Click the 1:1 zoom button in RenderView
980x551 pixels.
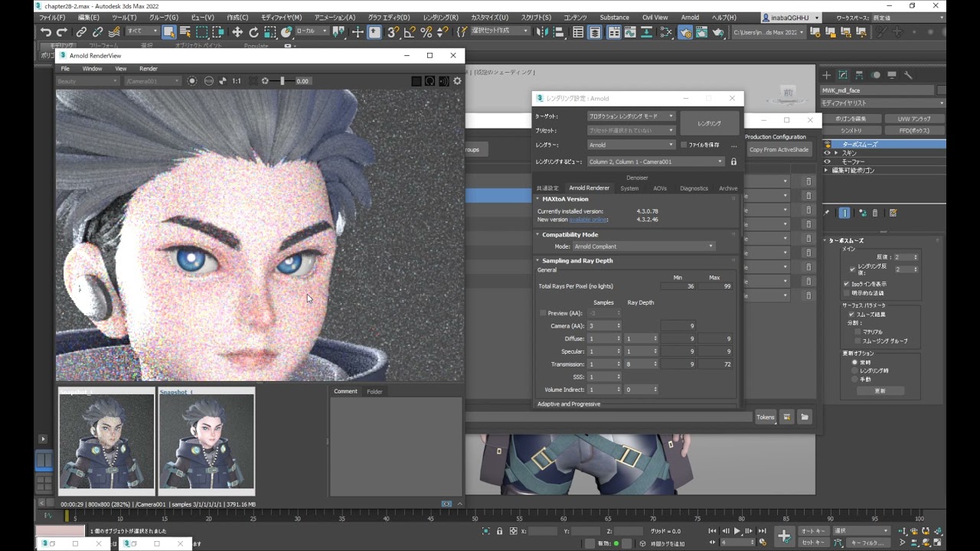click(x=237, y=81)
